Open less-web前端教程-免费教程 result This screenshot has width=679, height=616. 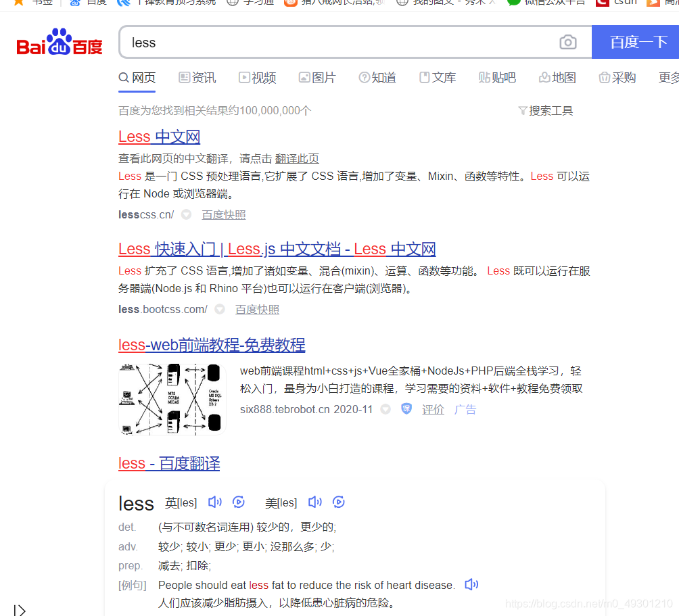coord(212,345)
